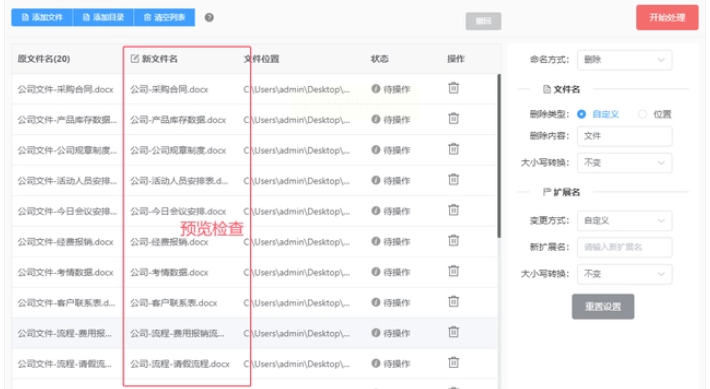Screen dimensions: 710x389
Task: Delete the 公司文件-采购合同.docx row via trash icon
Action: pyautogui.click(x=453, y=88)
